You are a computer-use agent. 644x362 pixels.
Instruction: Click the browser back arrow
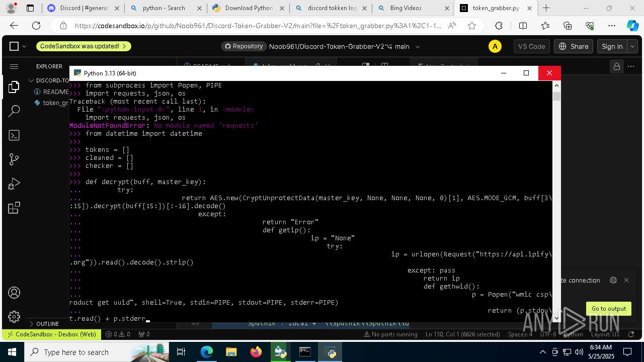(x=14, y=26)
